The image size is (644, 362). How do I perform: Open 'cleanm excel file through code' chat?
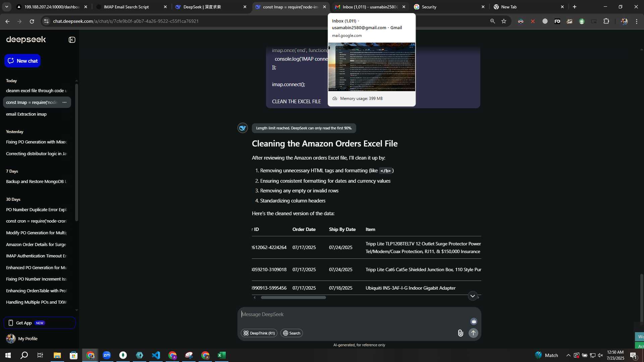[37, 90]
